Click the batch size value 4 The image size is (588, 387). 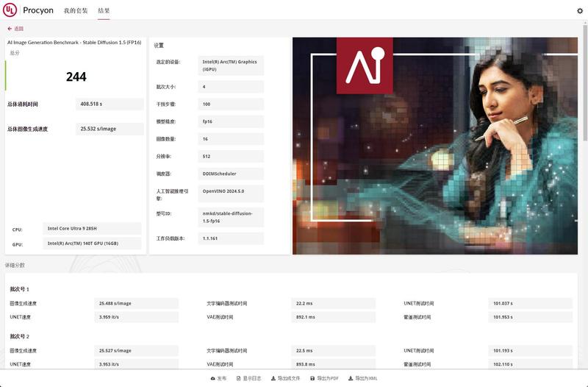point(231,87)
